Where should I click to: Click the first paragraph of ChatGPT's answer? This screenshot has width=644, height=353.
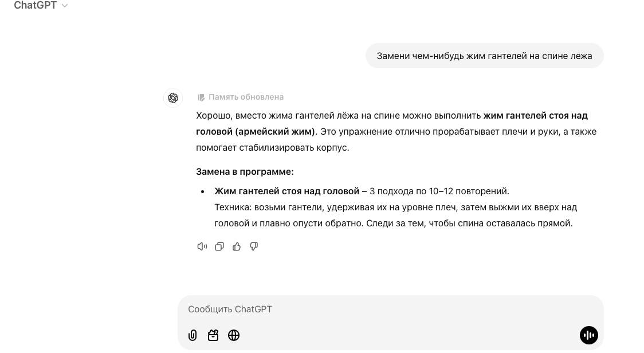[395, 131]
